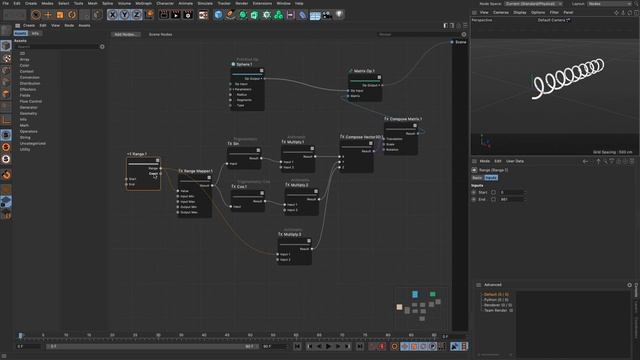Switch to Basic tab in attributes

(x=477, y=178)
